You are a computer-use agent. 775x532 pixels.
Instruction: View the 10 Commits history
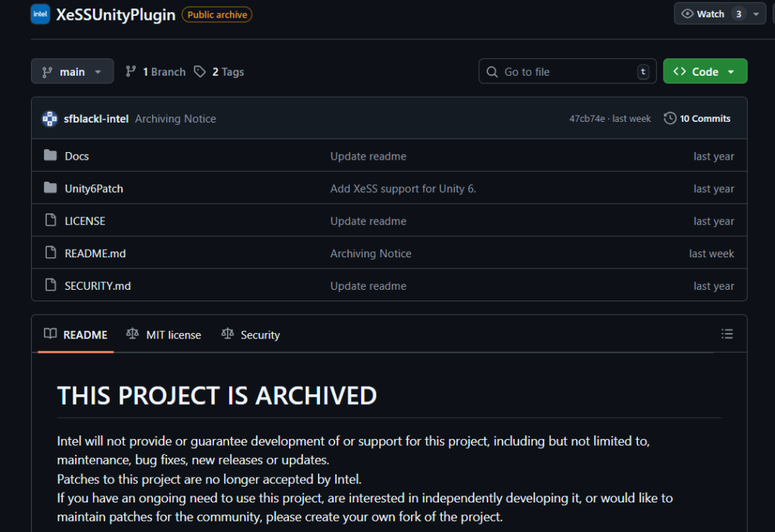click(697, 119)
